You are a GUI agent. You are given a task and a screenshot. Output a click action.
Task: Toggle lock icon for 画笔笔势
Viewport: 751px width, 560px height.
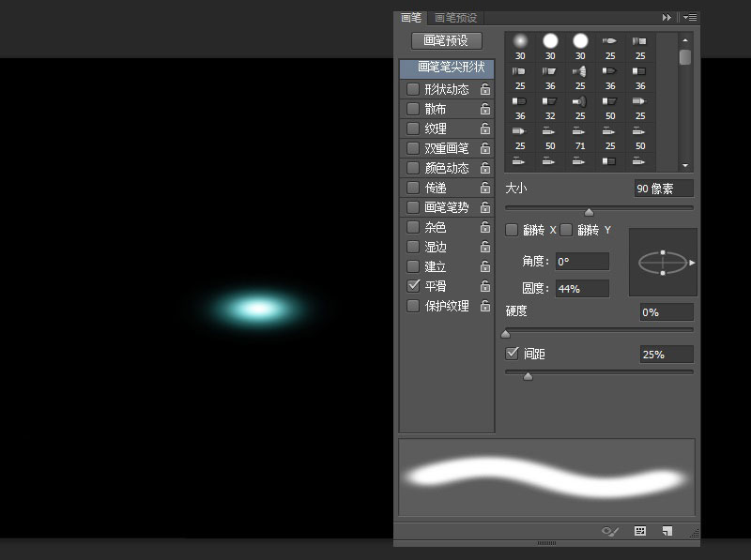click(x=485, y=206)
